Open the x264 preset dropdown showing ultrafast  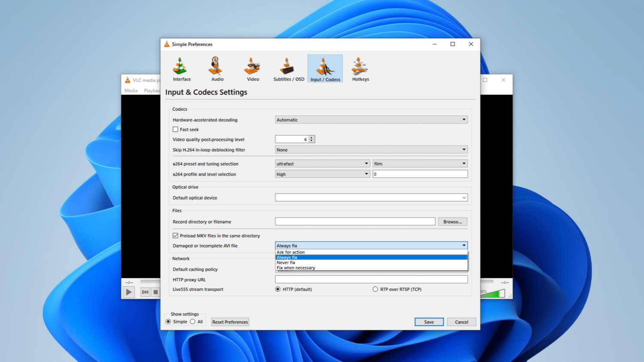click(x=322, y=164)
